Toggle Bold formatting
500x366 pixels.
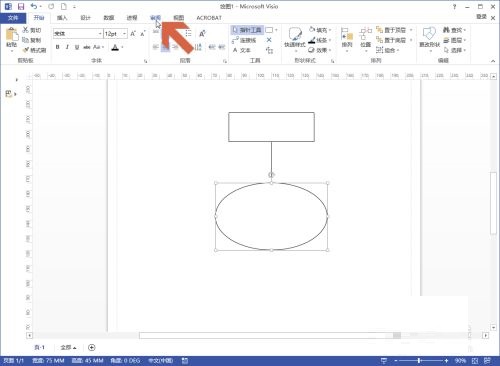[58, 47]
